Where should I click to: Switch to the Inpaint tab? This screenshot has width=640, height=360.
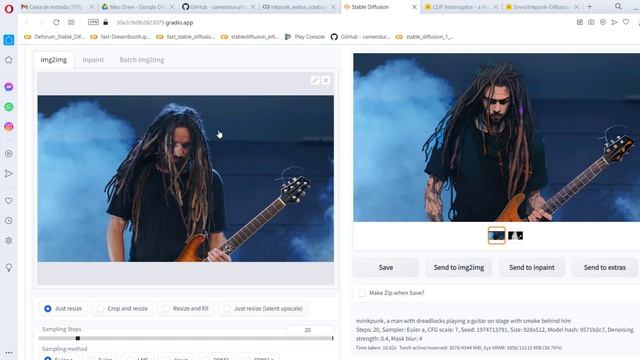[93, 60]
